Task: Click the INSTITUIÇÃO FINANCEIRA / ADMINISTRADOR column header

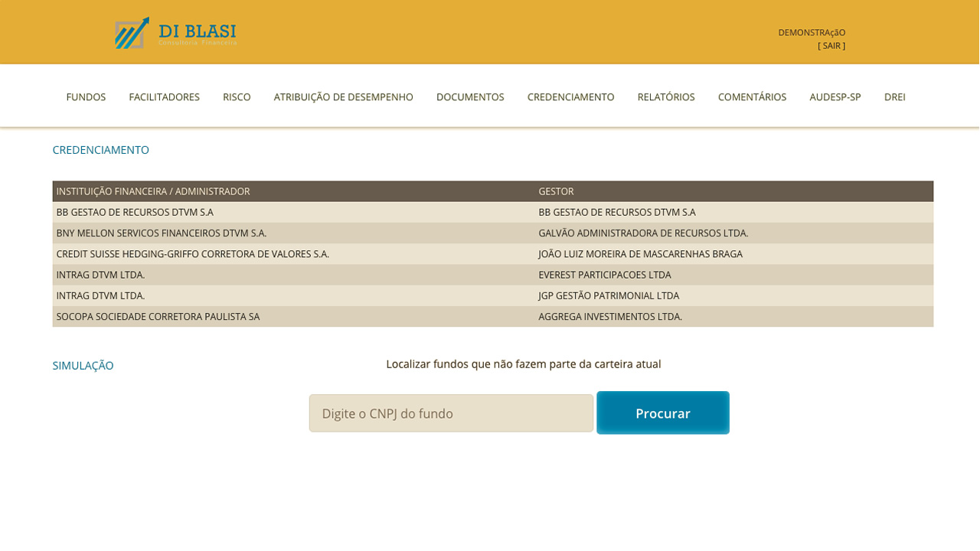Action: tap(153, 191)
